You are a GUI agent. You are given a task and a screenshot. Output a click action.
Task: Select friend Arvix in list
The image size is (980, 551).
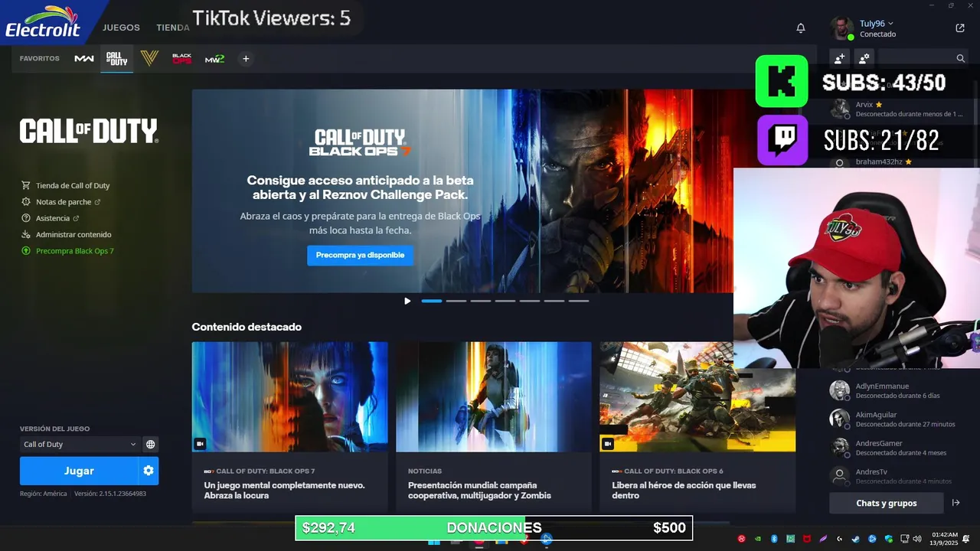(900, 109)
